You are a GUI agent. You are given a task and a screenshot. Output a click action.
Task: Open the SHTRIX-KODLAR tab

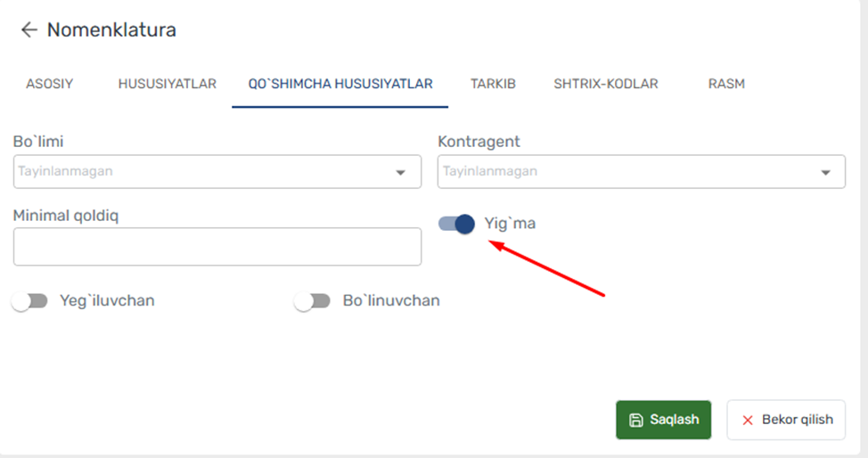[606, 84]
